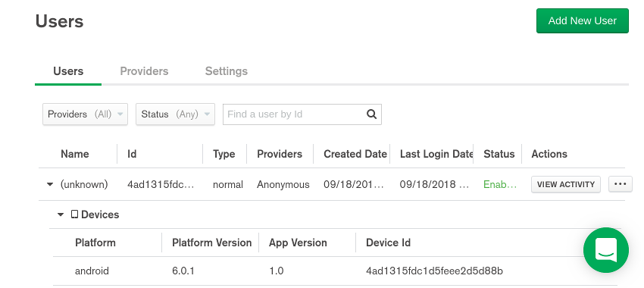Click the VIEW ACTIVITY button
The width and height of the screenshot is (644, 288).
point(566,184)
